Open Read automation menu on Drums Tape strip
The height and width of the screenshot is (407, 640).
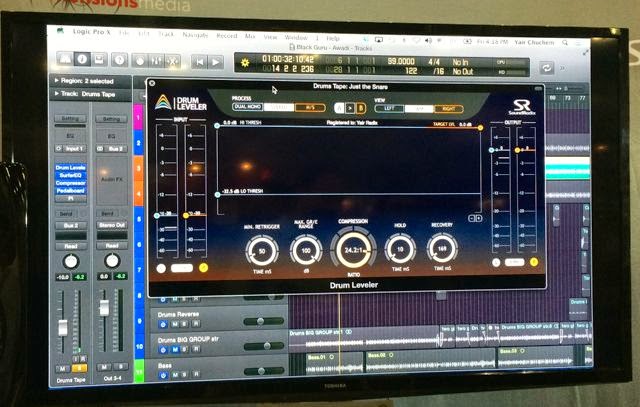click(71, 246)
